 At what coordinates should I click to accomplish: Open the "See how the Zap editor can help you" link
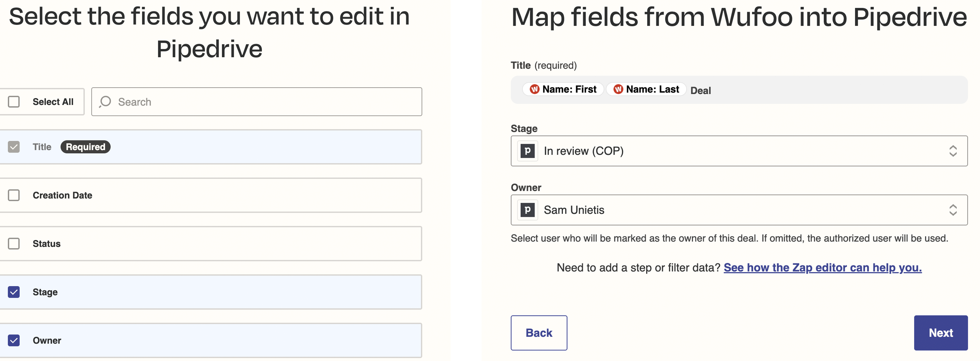click(823, 267)
